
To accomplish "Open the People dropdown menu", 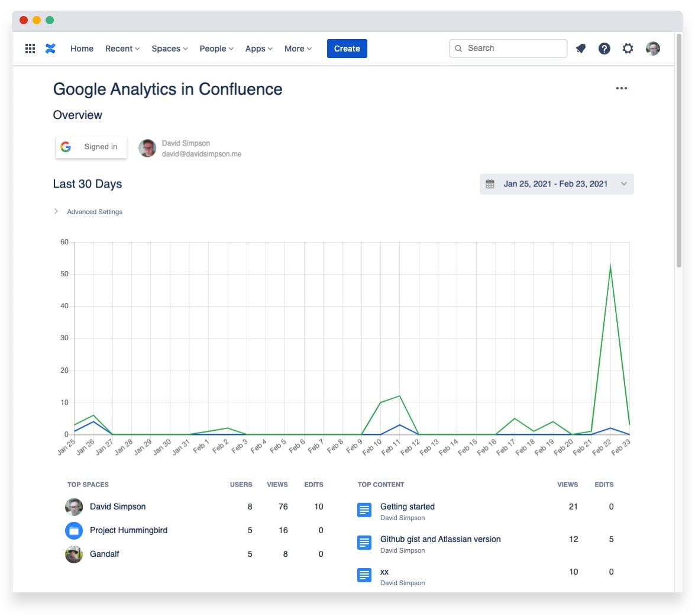I will click(216, 49).
